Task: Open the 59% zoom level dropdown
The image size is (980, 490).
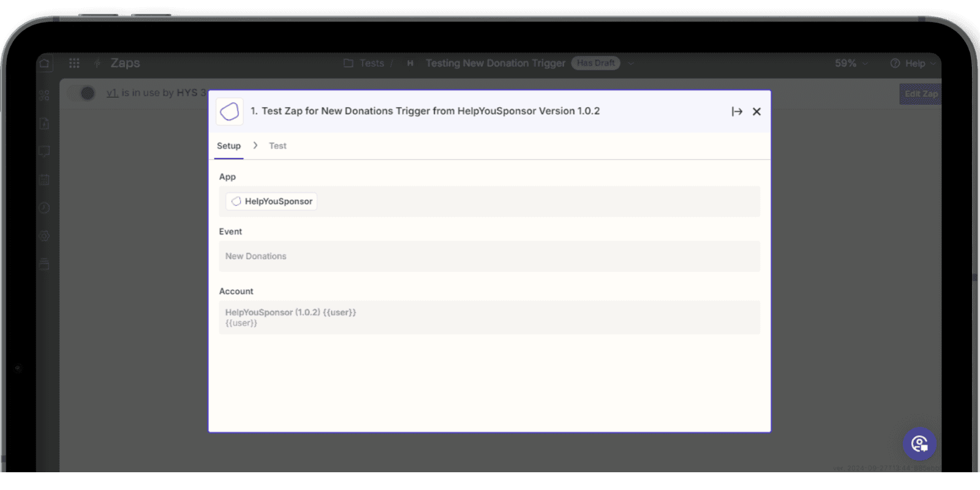Action: coord(851,63)
